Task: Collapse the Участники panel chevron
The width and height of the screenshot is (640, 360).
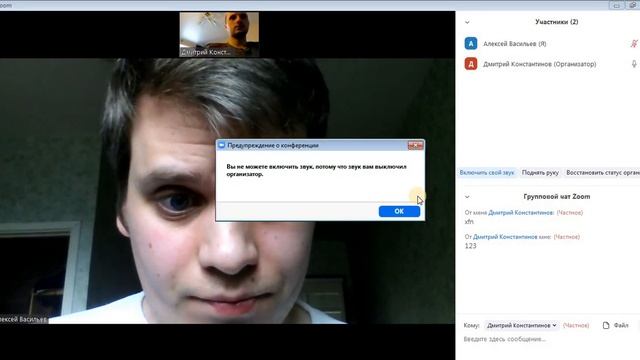Action: [x=467, y=22]
